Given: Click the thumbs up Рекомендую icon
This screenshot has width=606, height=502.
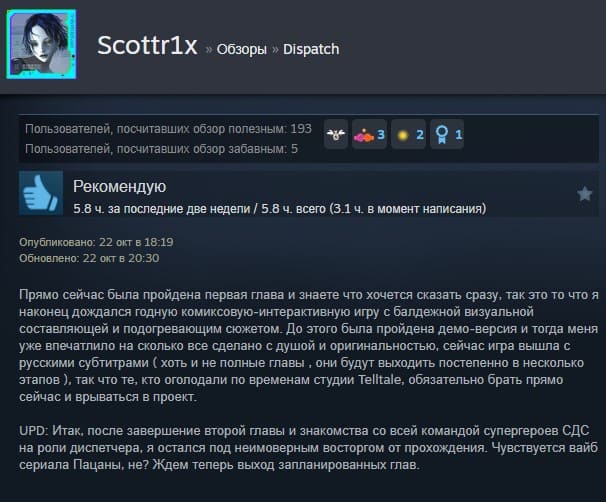Looking at the screenshot, I should point(41,193).
